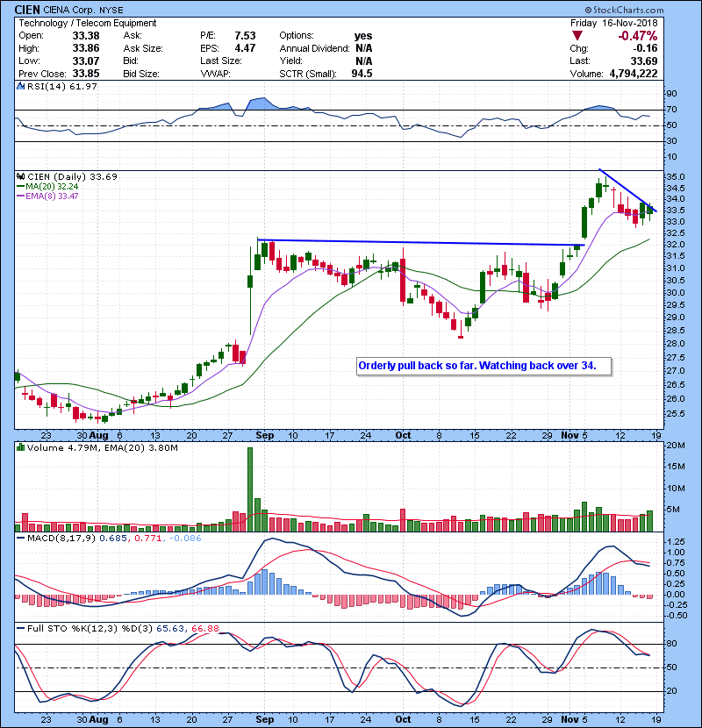Click the Annual Dividend N/A value
Viewport: 702px width, 728px height.
coord(364,48)
